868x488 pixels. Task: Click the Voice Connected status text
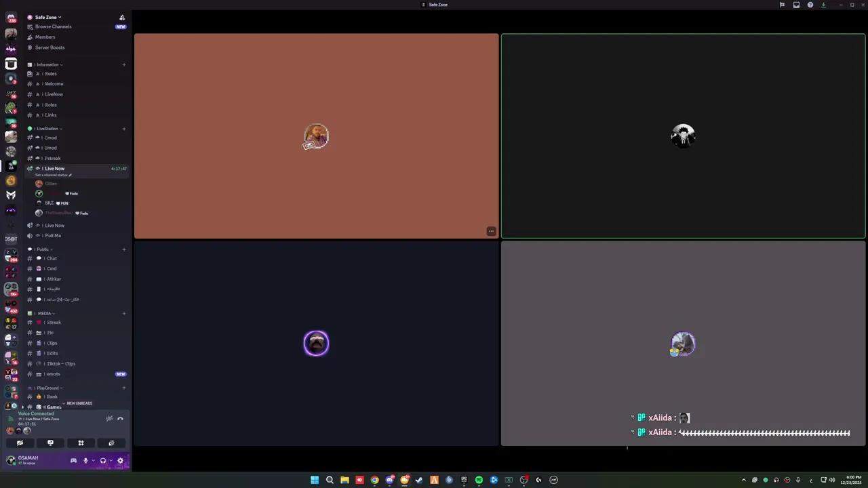36,413
